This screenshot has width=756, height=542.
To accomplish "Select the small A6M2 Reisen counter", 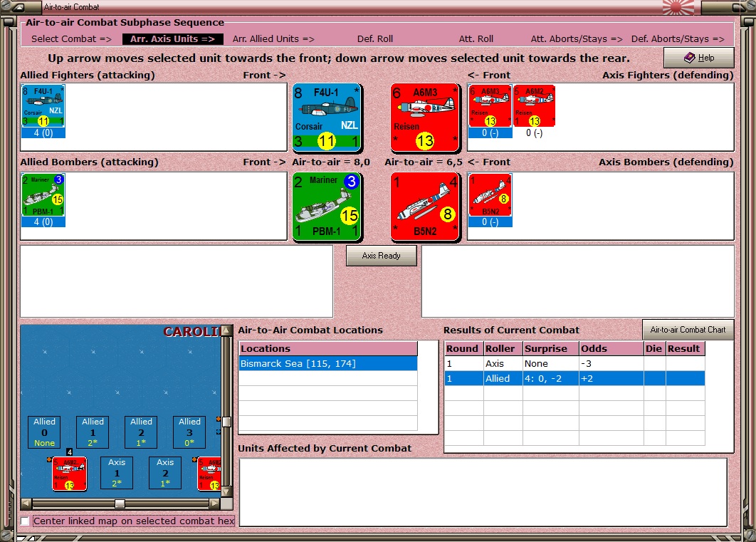I will (534, 105).
